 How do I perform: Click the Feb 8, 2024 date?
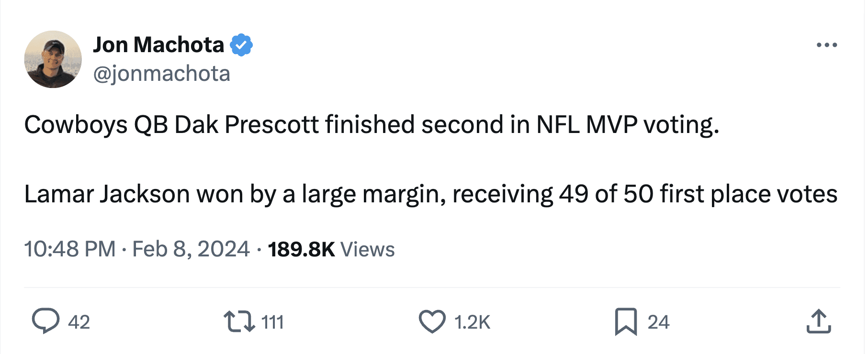click(191, 249)
